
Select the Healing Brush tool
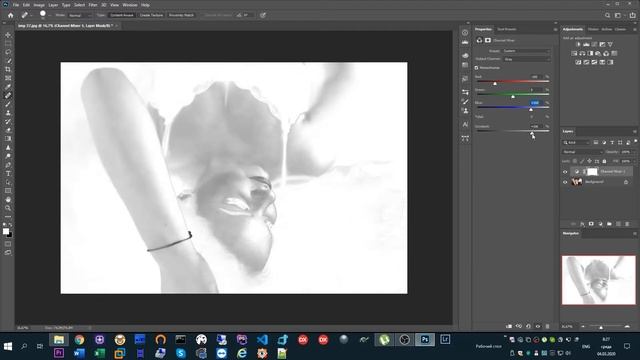point(8,96)
